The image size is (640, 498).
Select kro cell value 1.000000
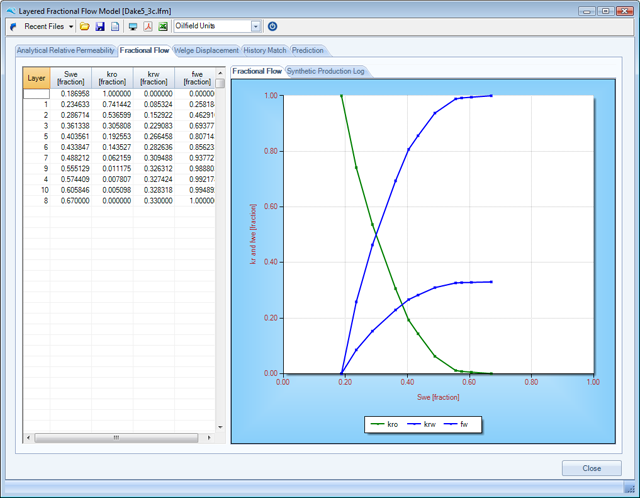point(112,94)
